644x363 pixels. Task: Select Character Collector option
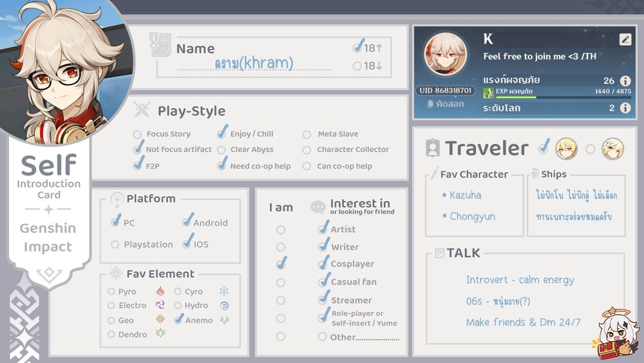[x=307, y=150]
